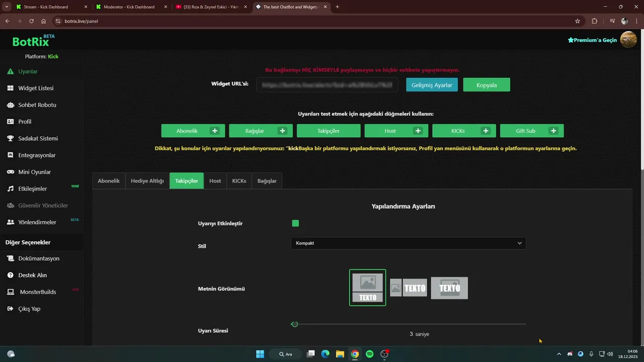Bookmark this page with the star icon
Viewport: 644px width, 362px height.
(578, 21)
